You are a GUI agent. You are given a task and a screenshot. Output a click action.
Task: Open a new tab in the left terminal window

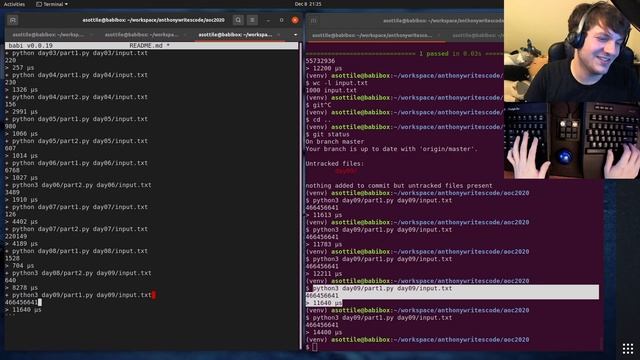[x=13, y=20]
